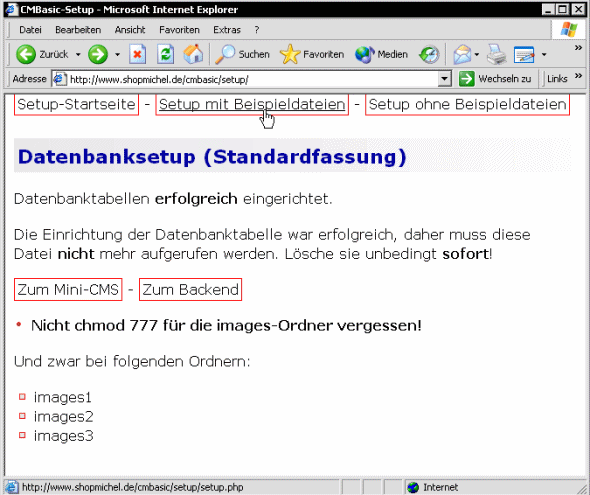Click the chmod 777 reminder text
Viewport: 590px width, 495px height.
coord(226,325)
